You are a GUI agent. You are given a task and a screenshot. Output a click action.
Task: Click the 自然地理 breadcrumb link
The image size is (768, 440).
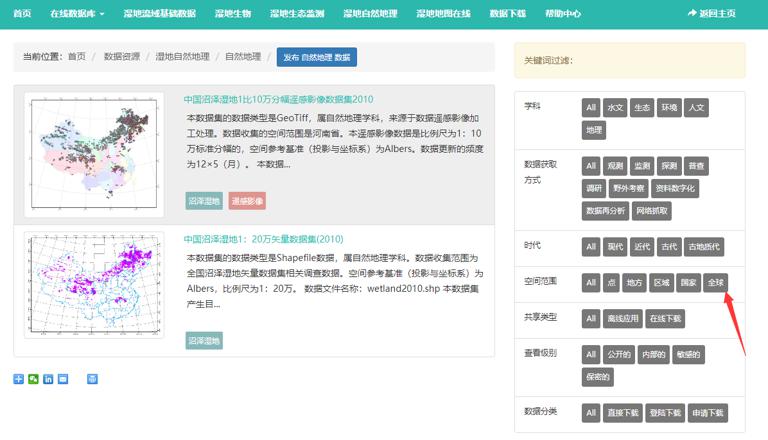[243, 57]
